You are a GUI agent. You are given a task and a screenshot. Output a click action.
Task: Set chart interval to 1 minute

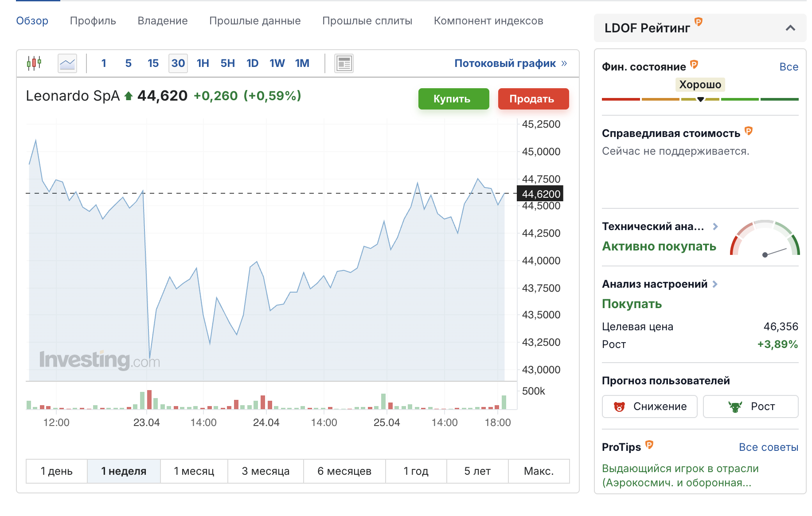click(x=104, y=63)
